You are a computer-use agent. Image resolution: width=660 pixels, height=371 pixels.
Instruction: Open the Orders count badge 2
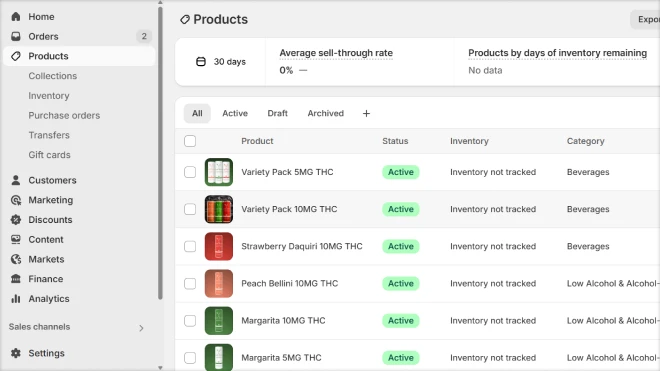click(144, 36)
